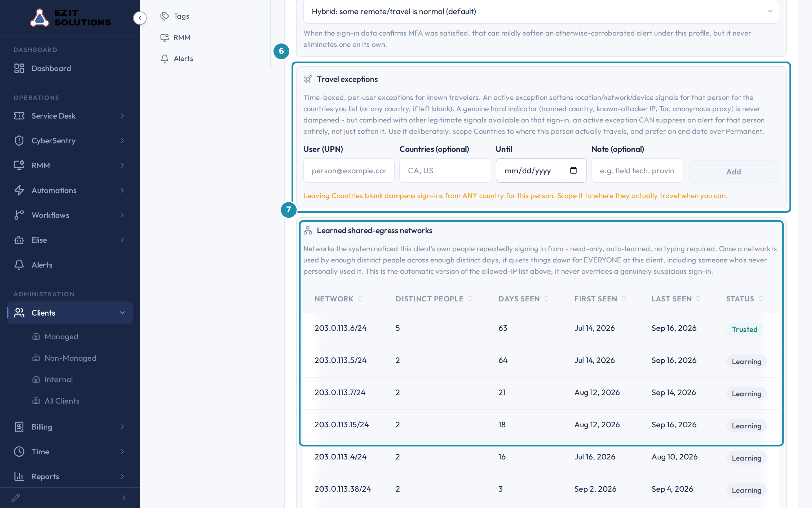Expand the Reports submenu chevron
Image resolution: width=812 pixels, height=508 pixels.
click(122, 477)
